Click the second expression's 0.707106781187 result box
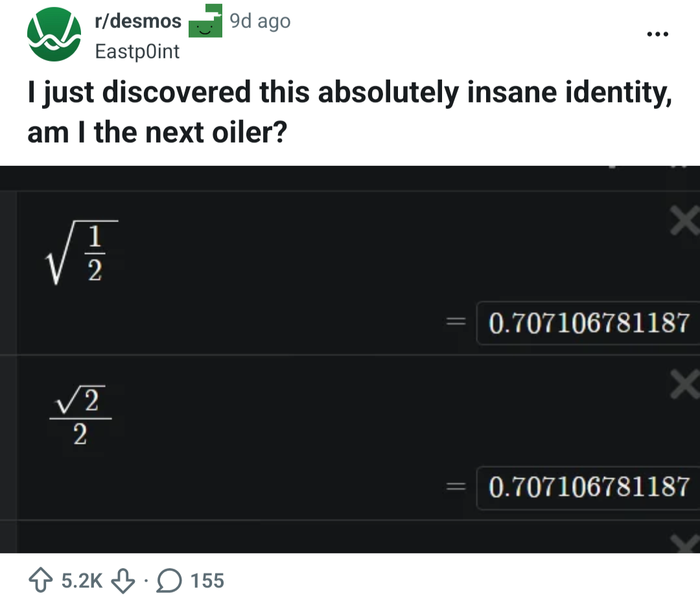Image resolution: width=700 pixels, height=613 pixels. pyautogui.click(x=589, y=486)
